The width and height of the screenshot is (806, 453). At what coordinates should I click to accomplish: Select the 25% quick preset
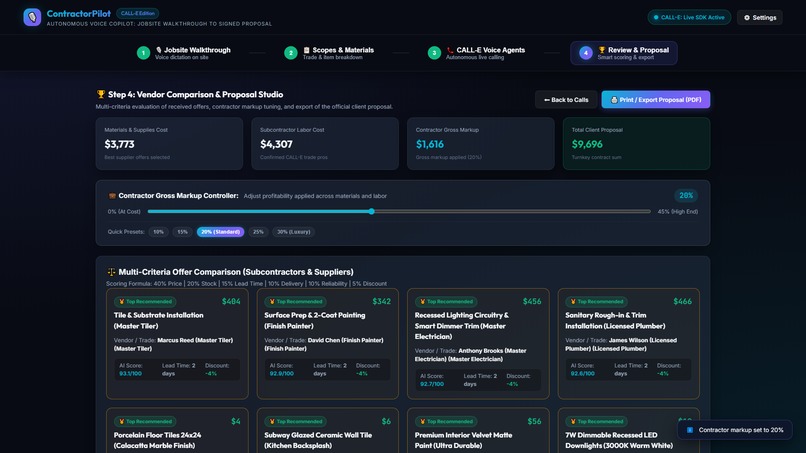[258, 232]
